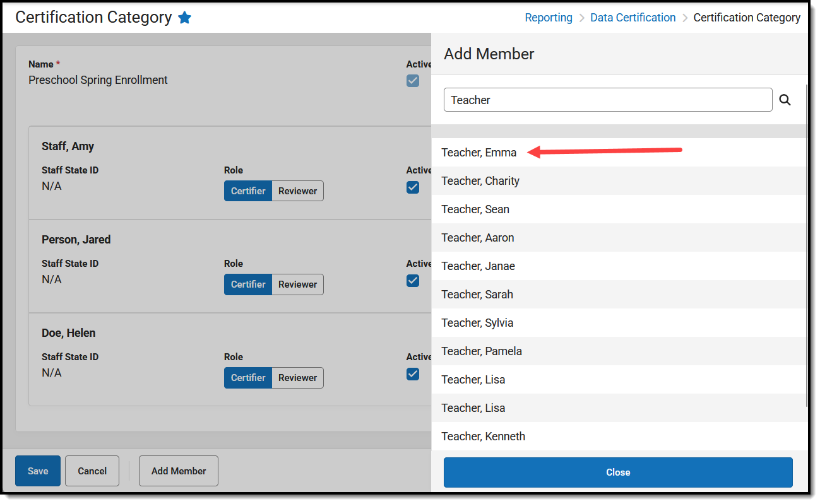Open the Reporting breadcrumb link

pyautogui.click(x=549, y=18)
